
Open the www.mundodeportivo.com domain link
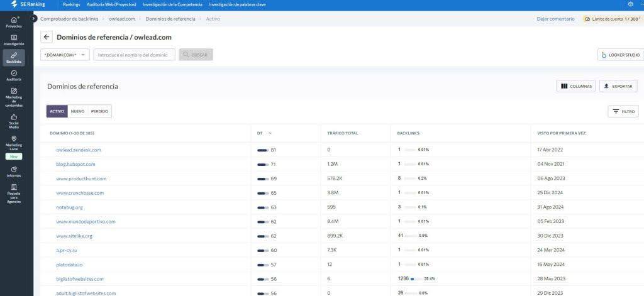tap(86, 222)
